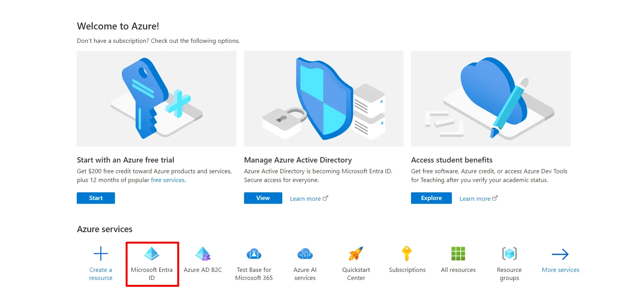
Task: Click the View button for Active Directory
Action: (x=263, y=198)
